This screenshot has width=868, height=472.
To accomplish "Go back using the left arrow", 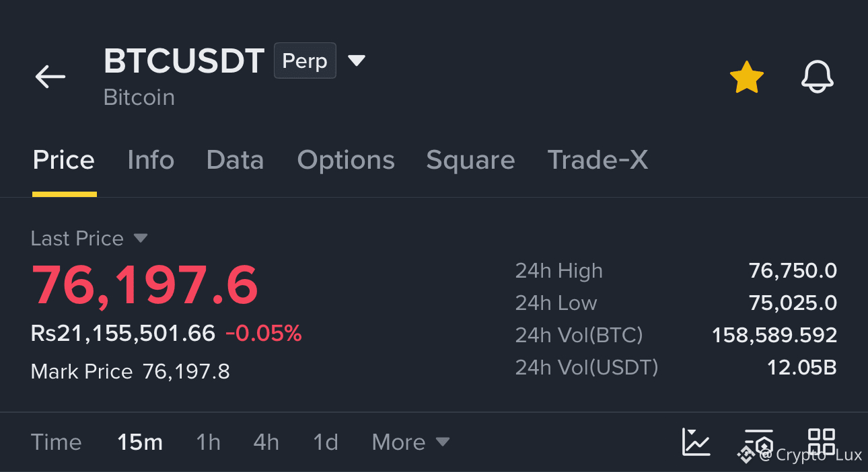I will coord(50,77).
